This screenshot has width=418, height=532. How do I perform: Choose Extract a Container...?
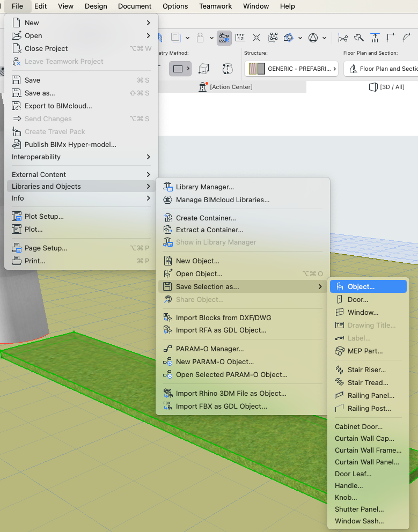243,230
